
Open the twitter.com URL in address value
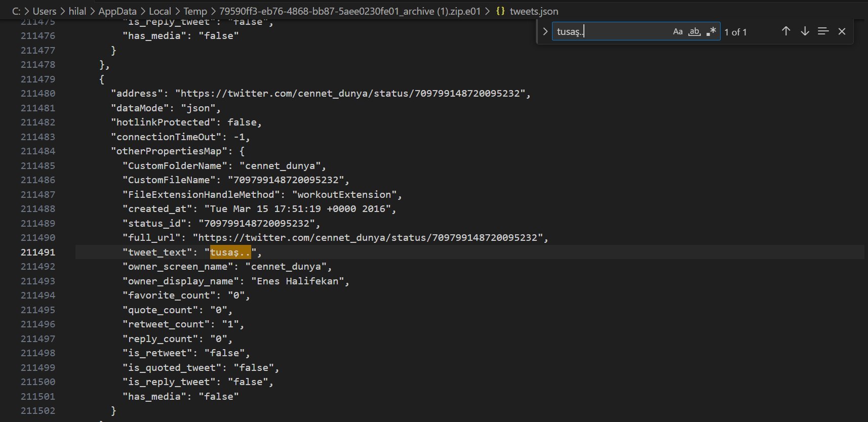tap(350, 93)
